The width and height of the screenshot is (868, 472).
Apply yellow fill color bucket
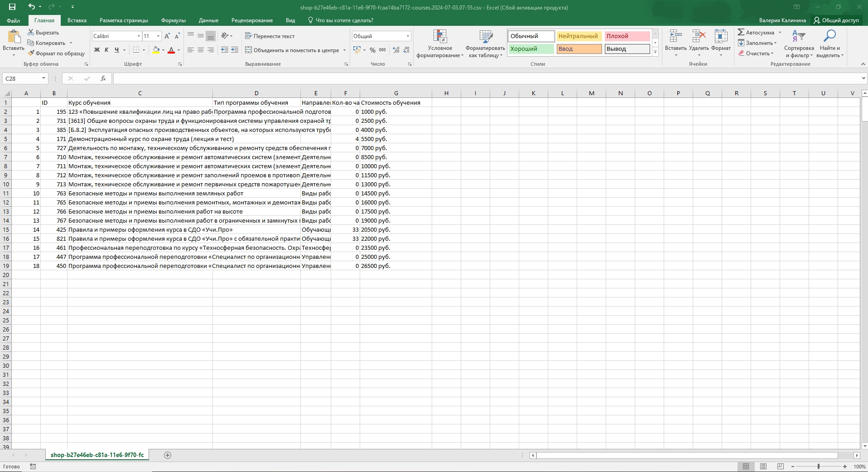click(x=156, y=50)
